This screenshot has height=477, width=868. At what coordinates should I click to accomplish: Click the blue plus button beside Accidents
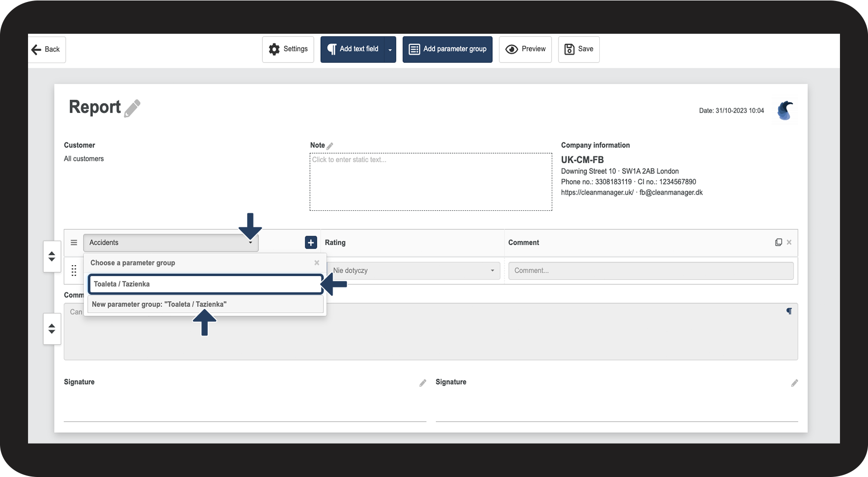(x=310, y=243)
